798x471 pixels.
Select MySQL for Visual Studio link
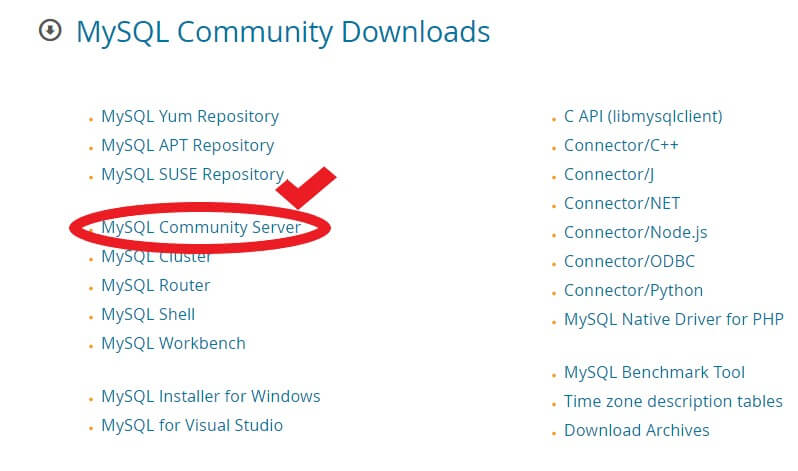click(x=192, y=425)
